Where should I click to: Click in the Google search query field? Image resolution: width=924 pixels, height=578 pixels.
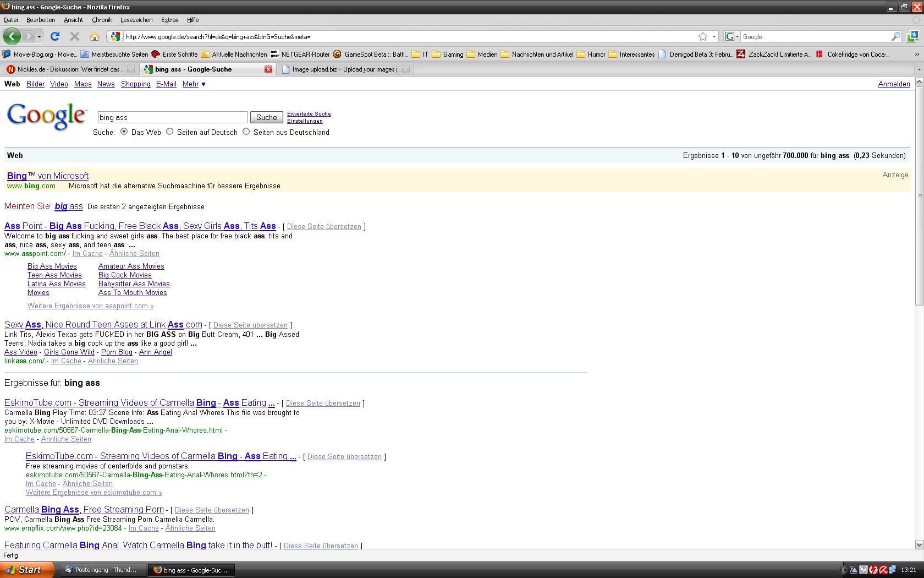click(x=173, y=117)
